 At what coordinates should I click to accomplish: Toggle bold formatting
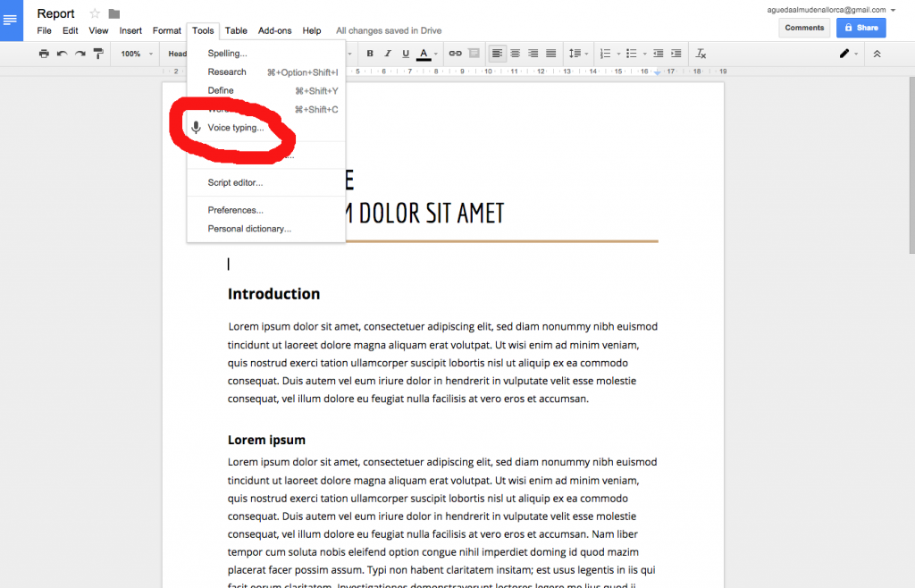(370, 53)
